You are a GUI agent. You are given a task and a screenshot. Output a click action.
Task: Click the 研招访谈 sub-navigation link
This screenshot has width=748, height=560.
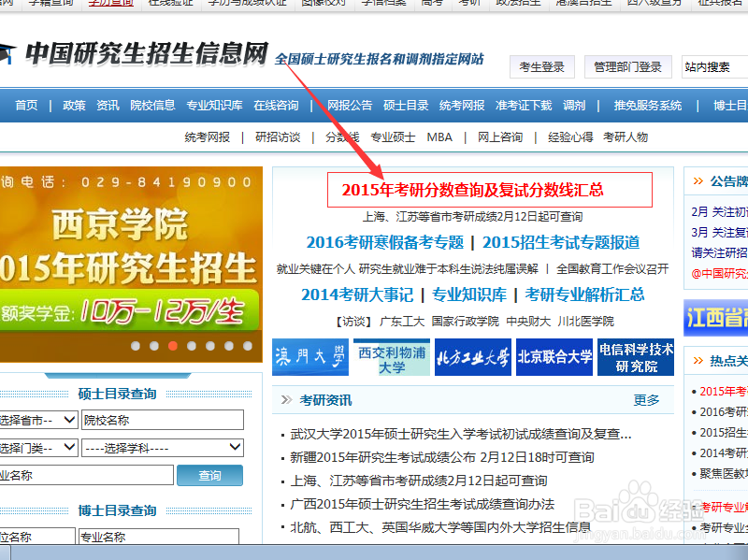(x=278, y=137)
